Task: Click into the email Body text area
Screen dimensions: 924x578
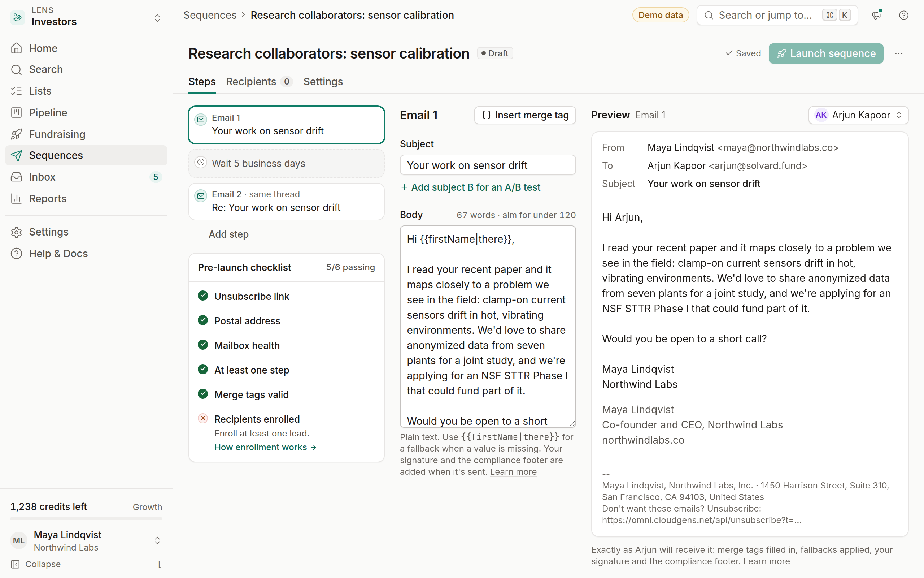Action: pyautogui.click(x=488, y=326)
